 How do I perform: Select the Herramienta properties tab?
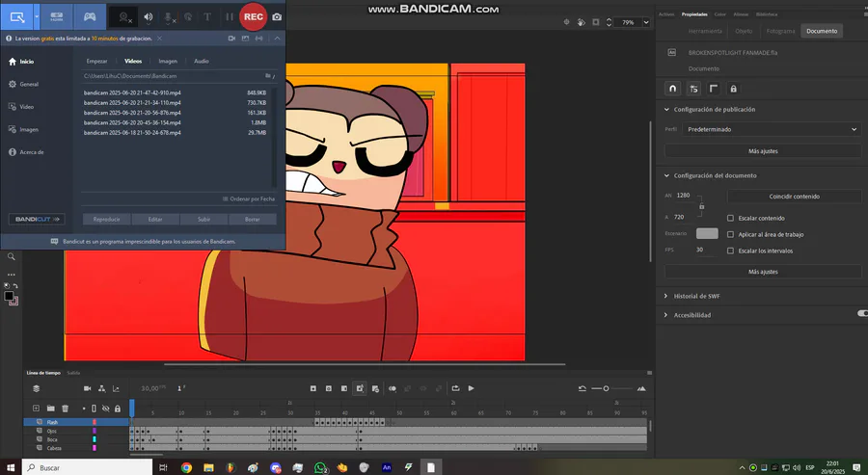click(705, 31)
